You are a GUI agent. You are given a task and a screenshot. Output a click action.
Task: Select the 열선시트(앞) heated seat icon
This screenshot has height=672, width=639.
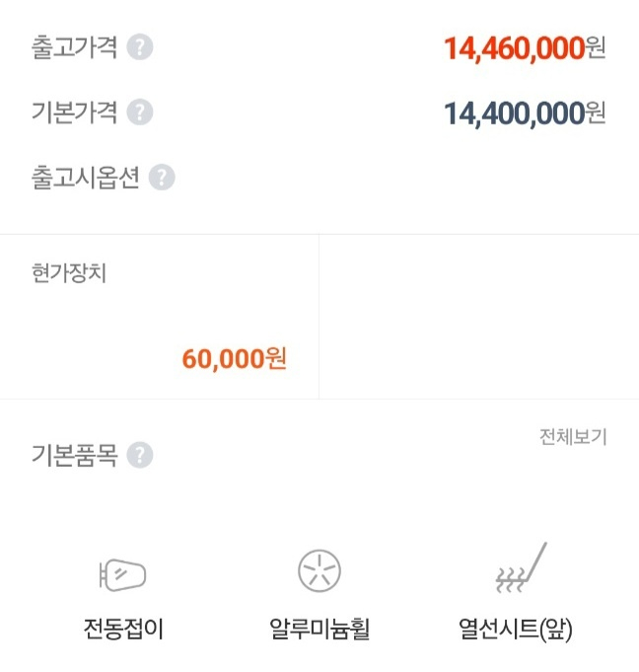521,567
